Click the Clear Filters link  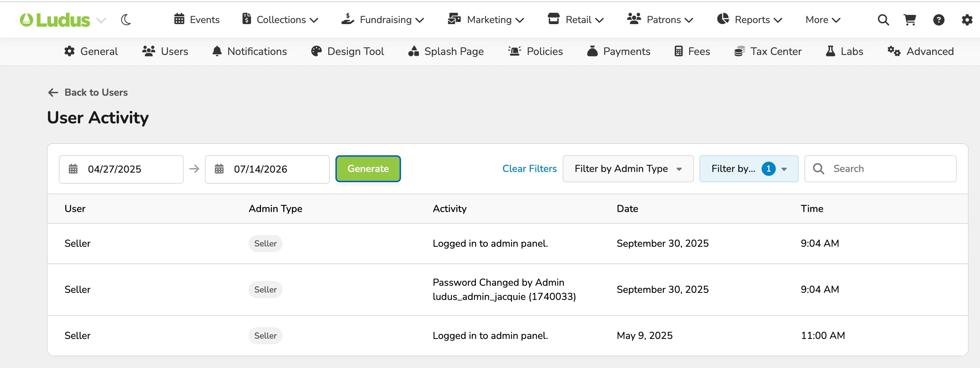tap(529, 169)
